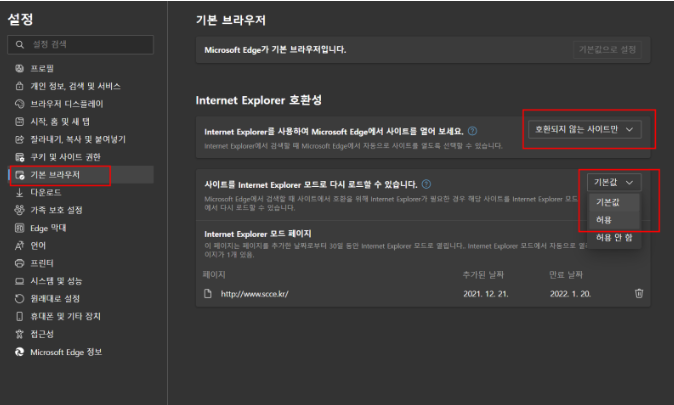Open 프로필 settings section
The height and width of the screenshot is (405, 674).
point(42,68)
